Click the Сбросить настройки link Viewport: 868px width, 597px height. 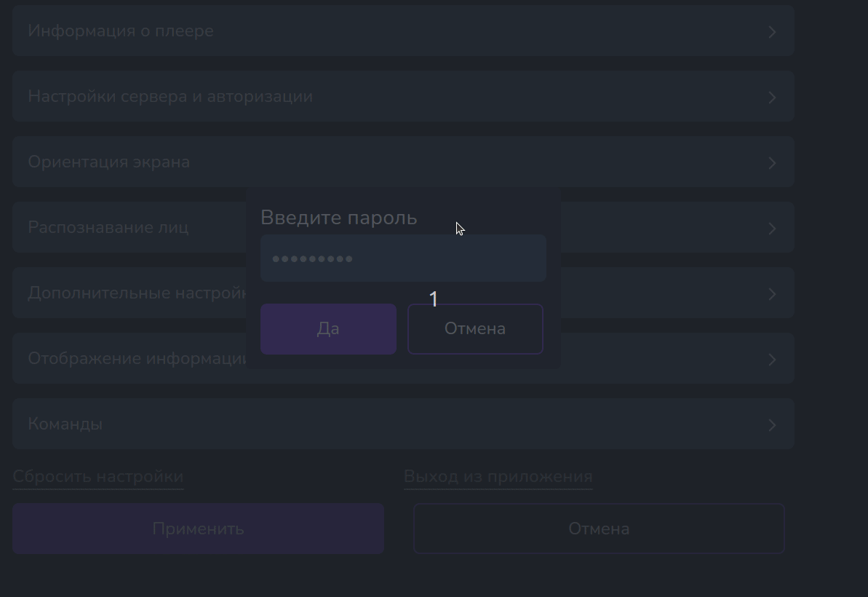(98, 477)
